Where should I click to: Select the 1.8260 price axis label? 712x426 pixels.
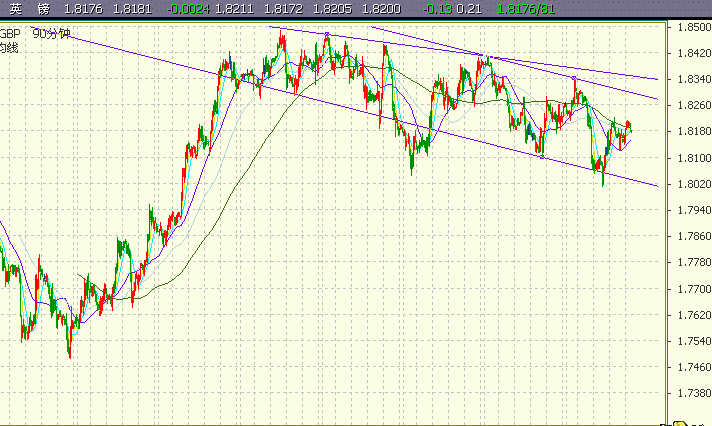[694, 105]
